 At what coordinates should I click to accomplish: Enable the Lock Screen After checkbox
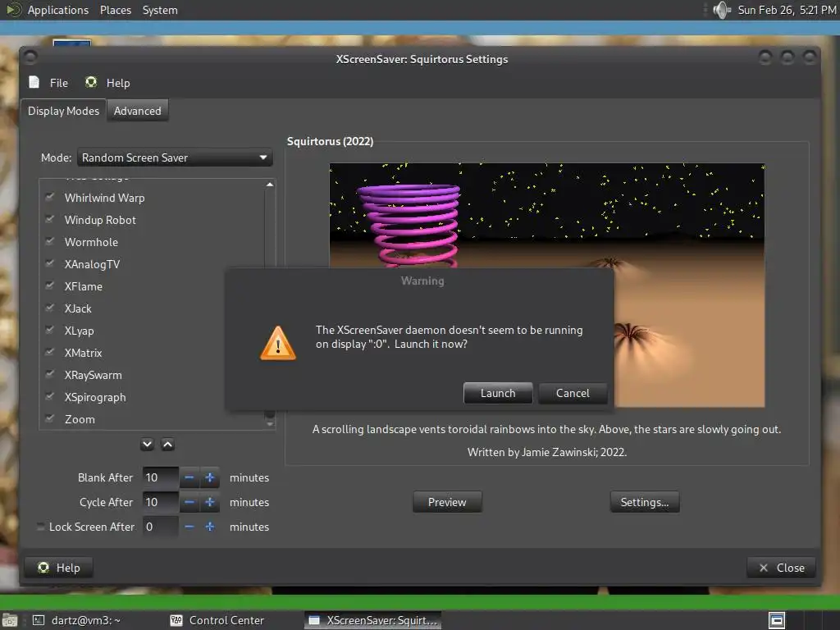point(41,527)
